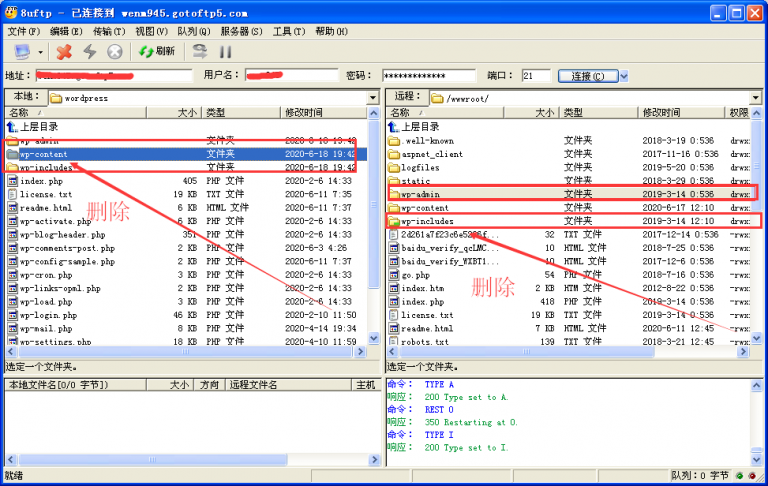Click the lightning quick connect icon
Viewport: 768px width, 486px height.
90,51
